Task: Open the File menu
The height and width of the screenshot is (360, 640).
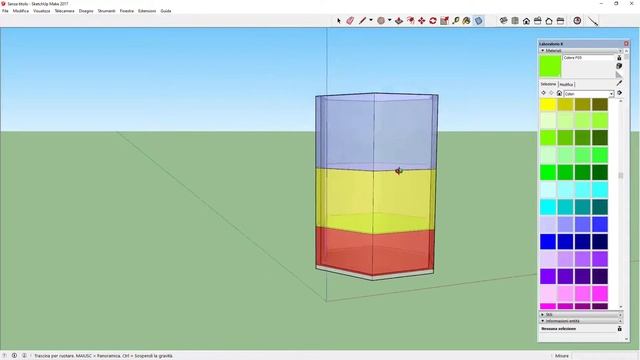Action: tap(5, 11)
